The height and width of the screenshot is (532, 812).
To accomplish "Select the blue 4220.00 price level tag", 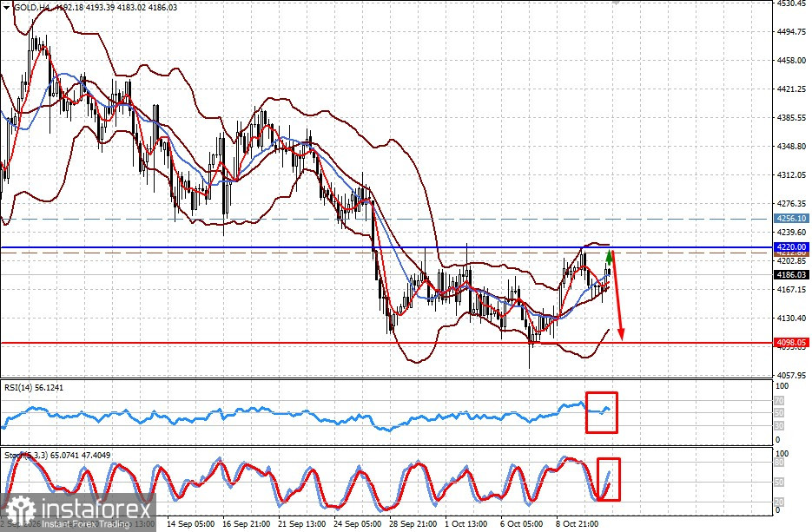I will 792,246.
